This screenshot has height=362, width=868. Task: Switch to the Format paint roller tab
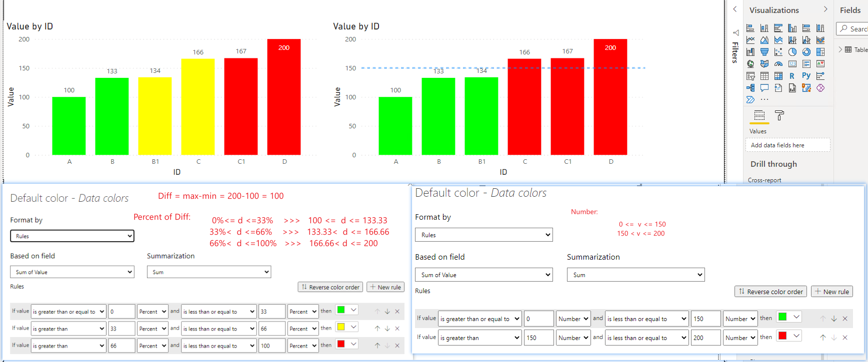(779, 116)
